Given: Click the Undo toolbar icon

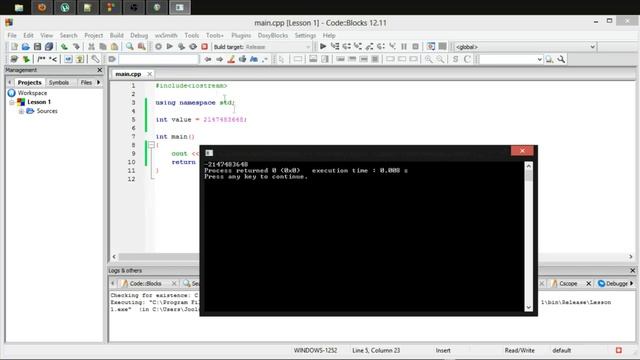Looking at the screenshot, I should tap(64, 47).
